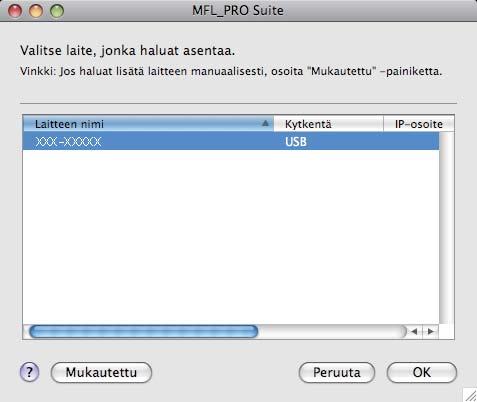Close the MFL_PRO Suite window

[15, 11]
